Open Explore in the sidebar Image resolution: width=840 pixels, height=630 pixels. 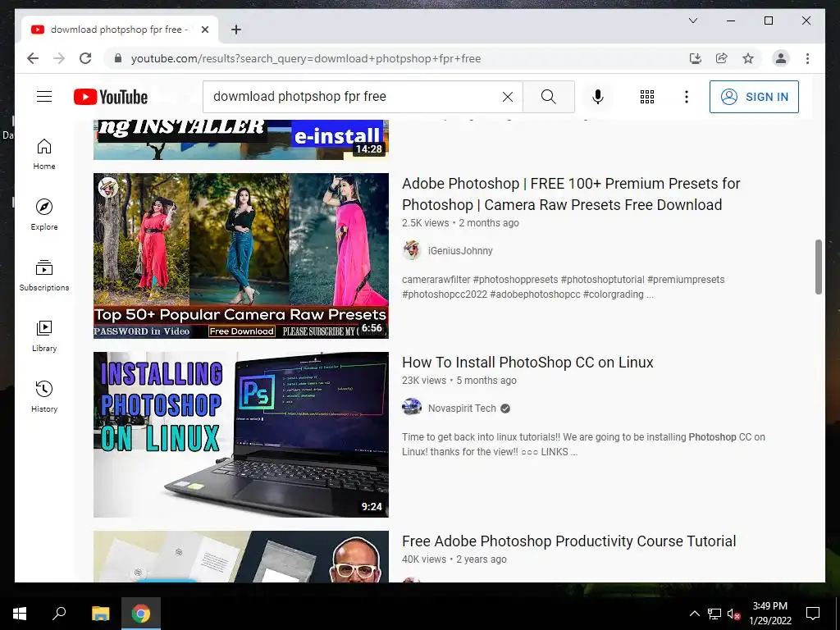44,215
